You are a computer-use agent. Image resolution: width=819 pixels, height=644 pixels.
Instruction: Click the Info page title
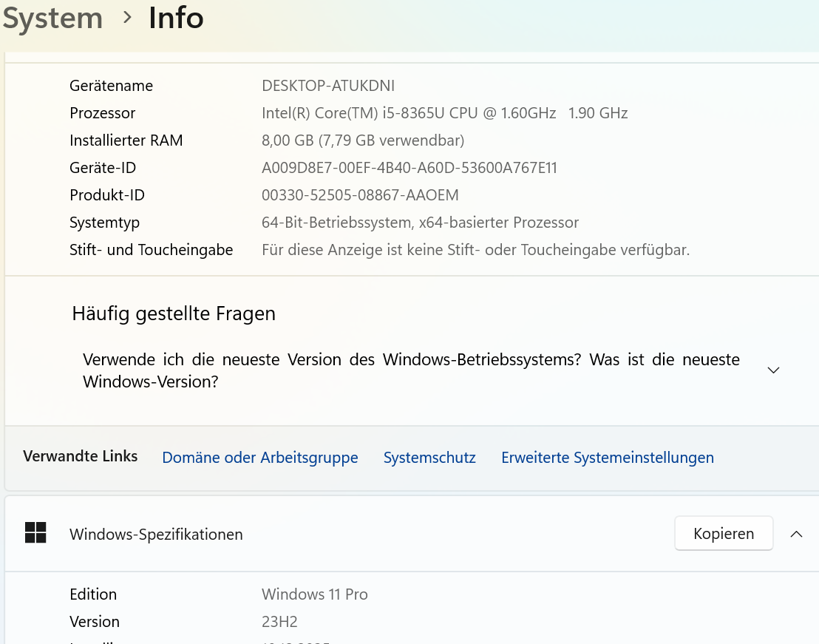click(176, 18)
